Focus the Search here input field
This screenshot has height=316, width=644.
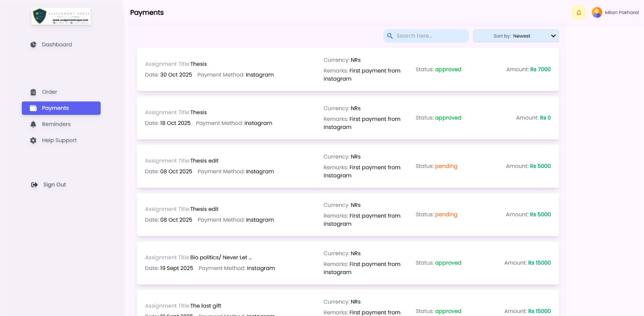(426, 36)
